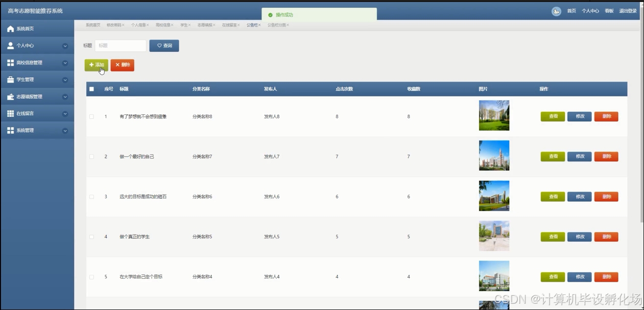This screenshot has width=644, height=310.
Task: Open the thumbnail image in row 1
Action: pos(494,115)
